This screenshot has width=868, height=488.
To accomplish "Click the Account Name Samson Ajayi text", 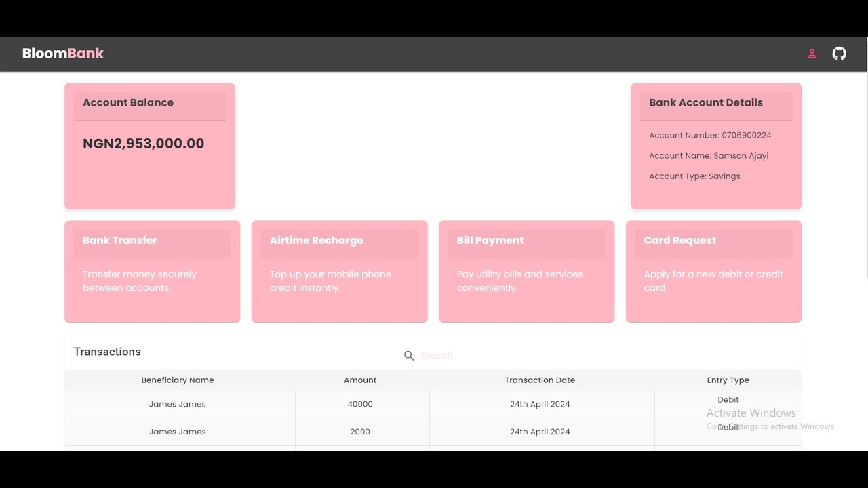I will (709, 156).
